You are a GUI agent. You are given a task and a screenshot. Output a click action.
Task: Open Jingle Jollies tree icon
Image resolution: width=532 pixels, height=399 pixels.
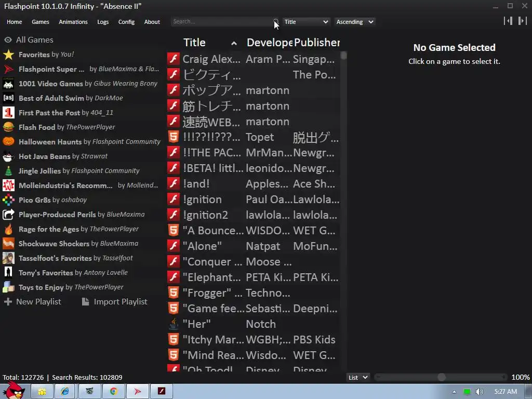pyautogui.click(x=8, y=171)
